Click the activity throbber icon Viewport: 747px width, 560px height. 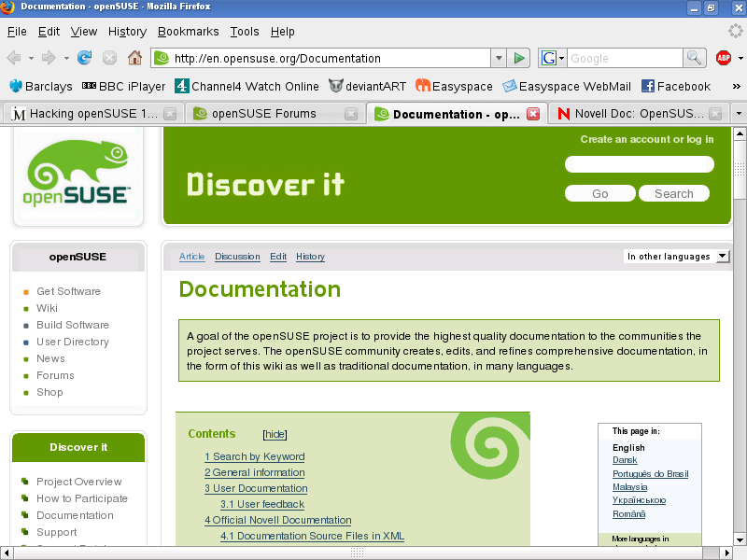coord(735,31)
